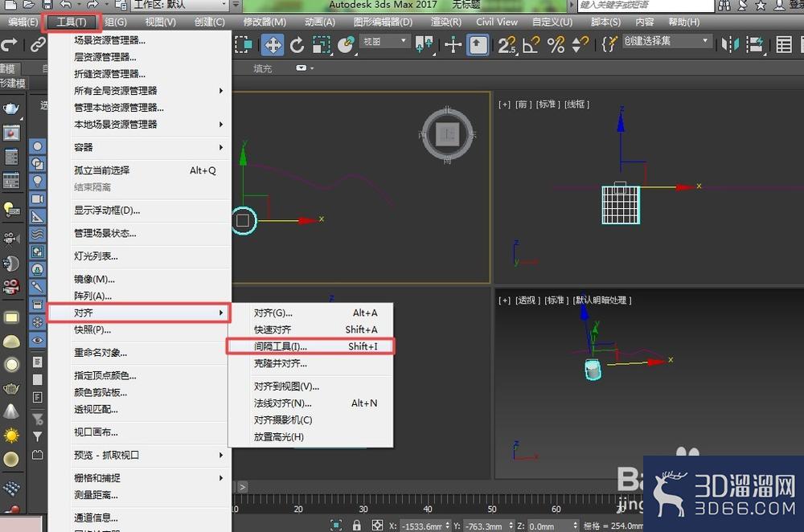Click the redo arrow icon

click(x=9, y=45)
